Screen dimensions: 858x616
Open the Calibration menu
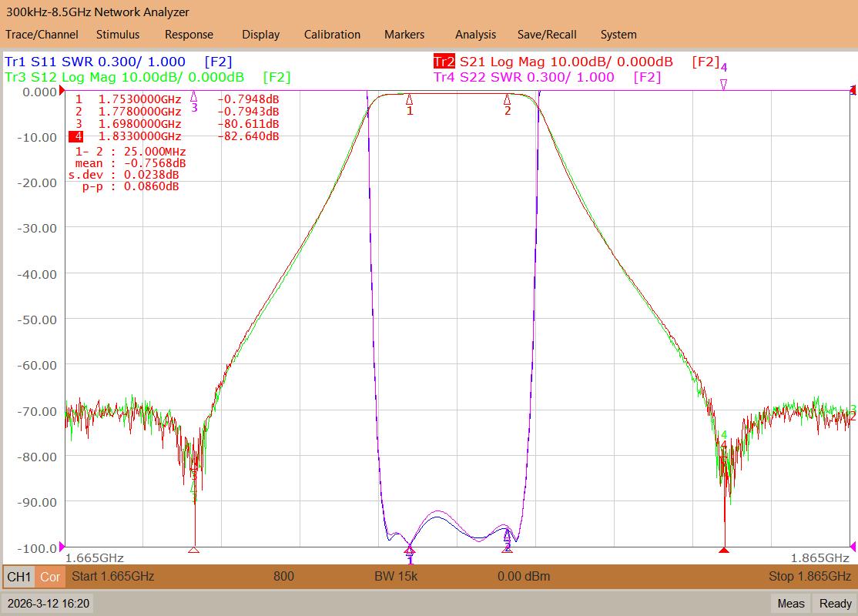coord(332,35)
